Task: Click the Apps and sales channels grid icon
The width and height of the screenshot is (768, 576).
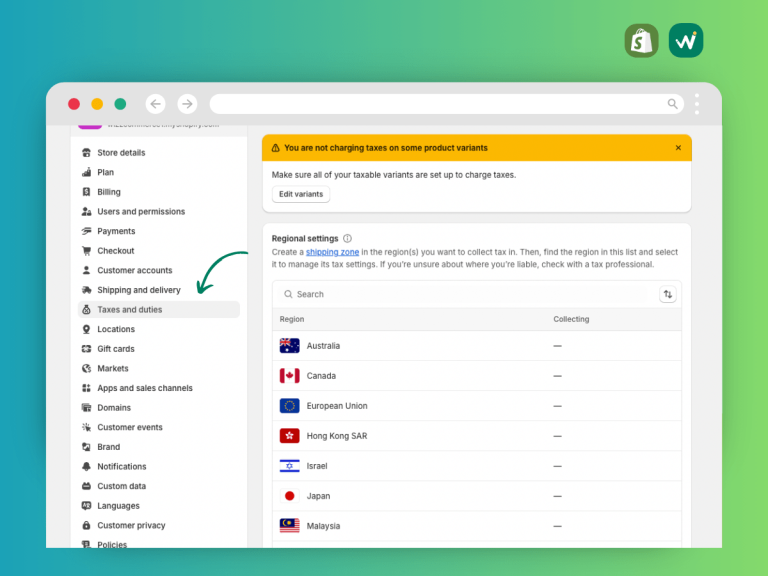Action: [86, 388]
